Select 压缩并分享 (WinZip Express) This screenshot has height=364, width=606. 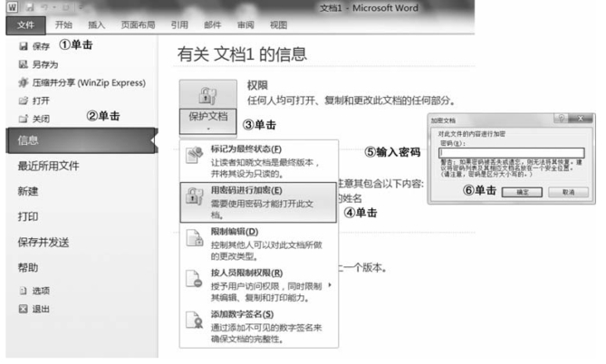click(x=89, y=82)
